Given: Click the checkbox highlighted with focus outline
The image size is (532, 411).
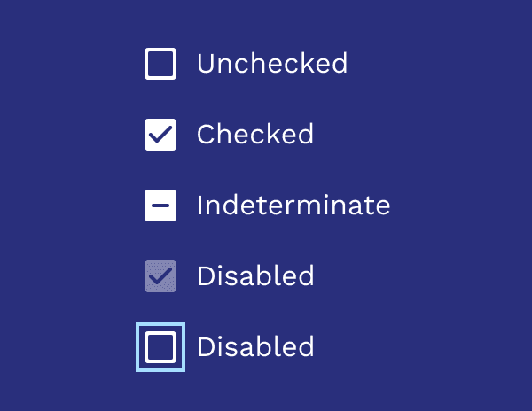Looking at the screenshot, I should pyautogui.click(x=160, y=347).
